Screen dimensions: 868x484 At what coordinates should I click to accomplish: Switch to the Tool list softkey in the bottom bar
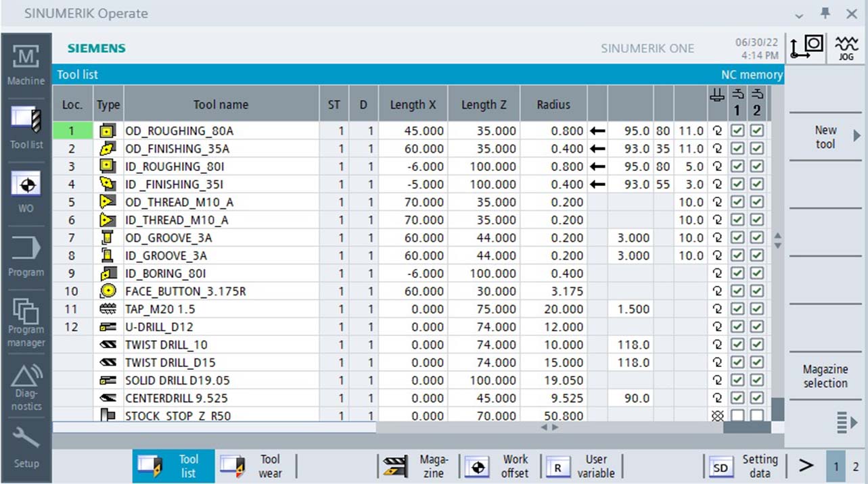tap(174, 466)
